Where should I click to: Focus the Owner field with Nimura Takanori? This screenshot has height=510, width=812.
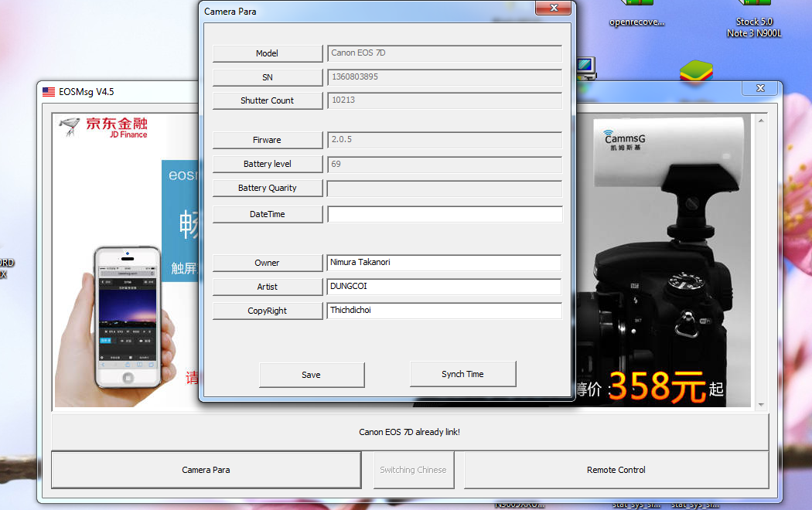tap(445, 262)
